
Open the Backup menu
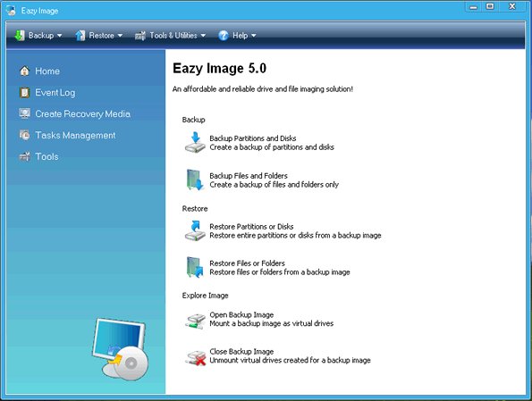coord(38,35)
